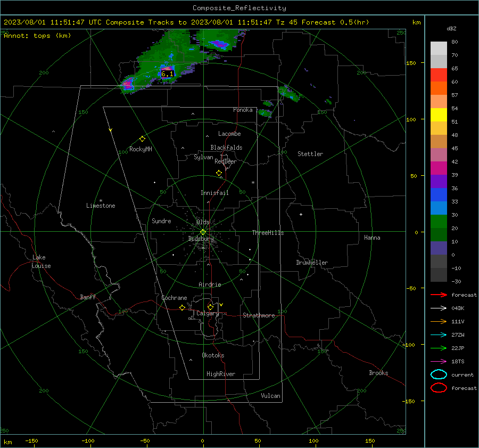Click the Innisfail town label
This screenshot has height=448, width=479.
coord(214,193)
